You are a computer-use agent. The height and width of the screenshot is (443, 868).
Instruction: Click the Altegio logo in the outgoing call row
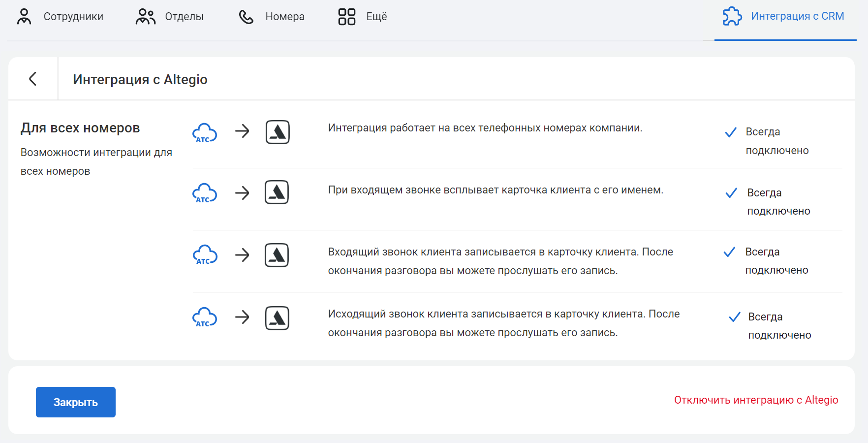click(277, 317)
